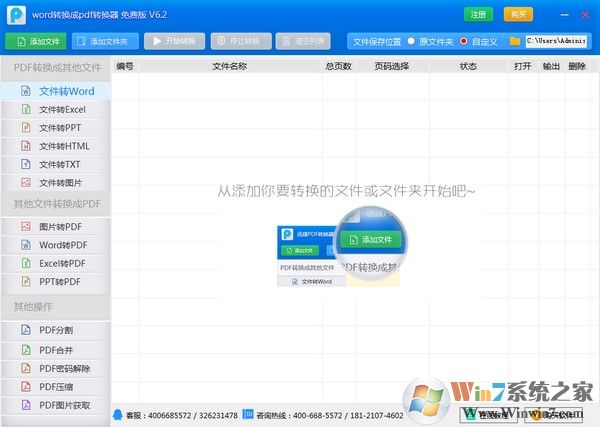Click the 页码选择 column header
The image size is (600, 427).
(x=392, y=66)
